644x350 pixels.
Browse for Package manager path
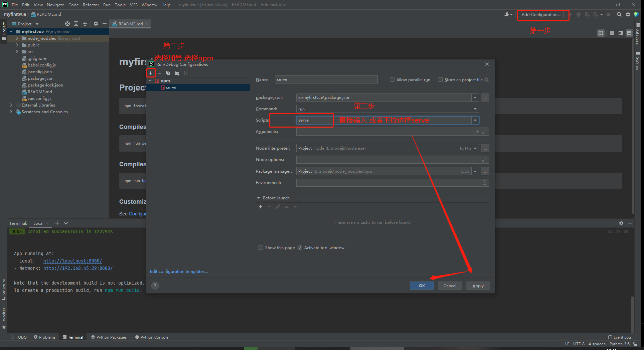(x=485, y=171)
